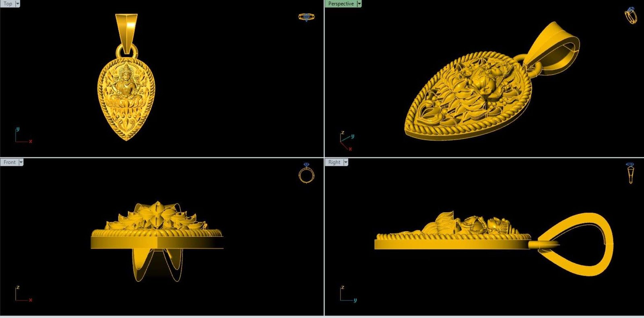Pick the pendant's flat base in Right view
This screenshot has width=644, height=318.
point(451,244)
